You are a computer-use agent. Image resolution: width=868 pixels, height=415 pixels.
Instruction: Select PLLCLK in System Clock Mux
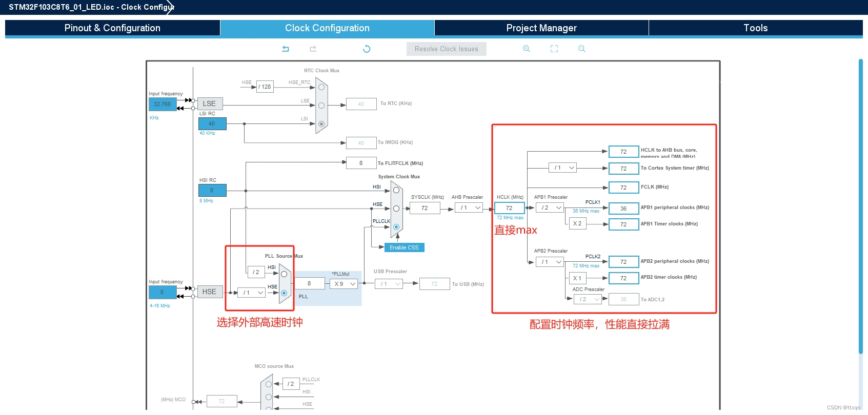click(x=396, y=227)
